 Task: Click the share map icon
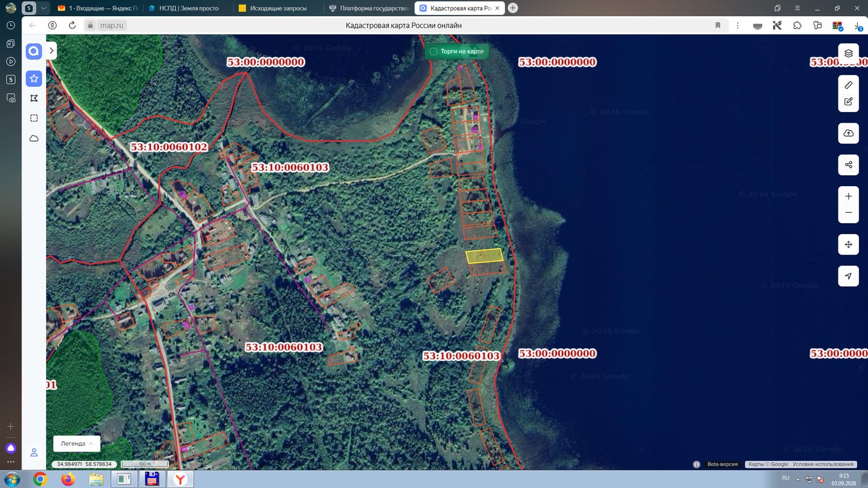pos(848,165)
